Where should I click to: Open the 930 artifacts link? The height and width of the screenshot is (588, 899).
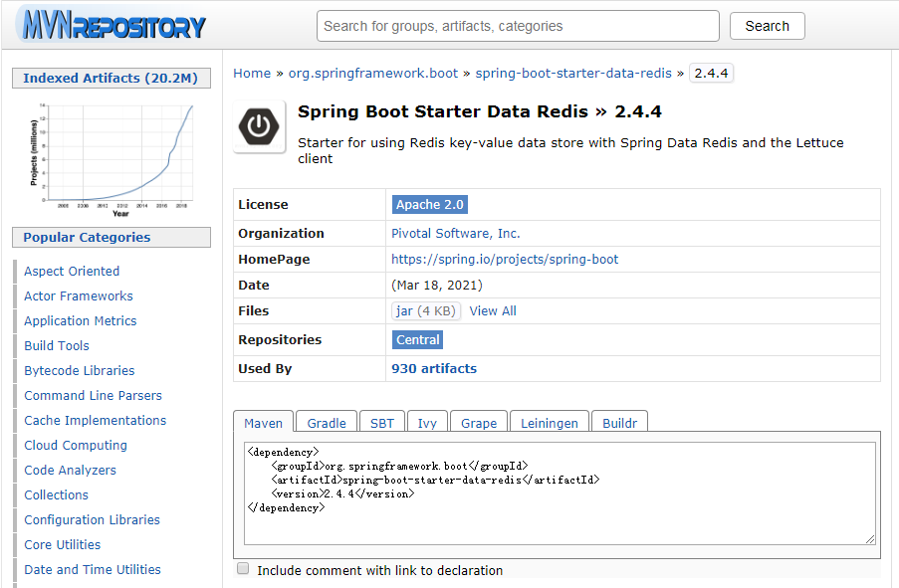click(434, 369)
